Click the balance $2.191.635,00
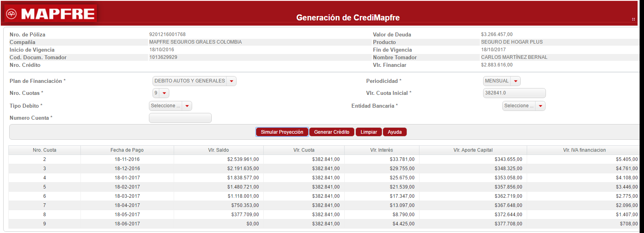 tap(243, 169)
